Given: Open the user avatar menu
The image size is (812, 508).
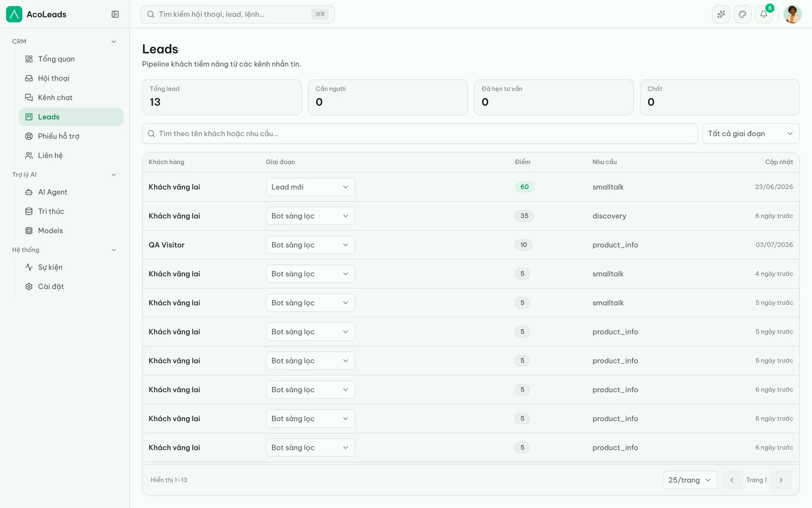Looking at the screenshot, I should (x=792, y=14).
